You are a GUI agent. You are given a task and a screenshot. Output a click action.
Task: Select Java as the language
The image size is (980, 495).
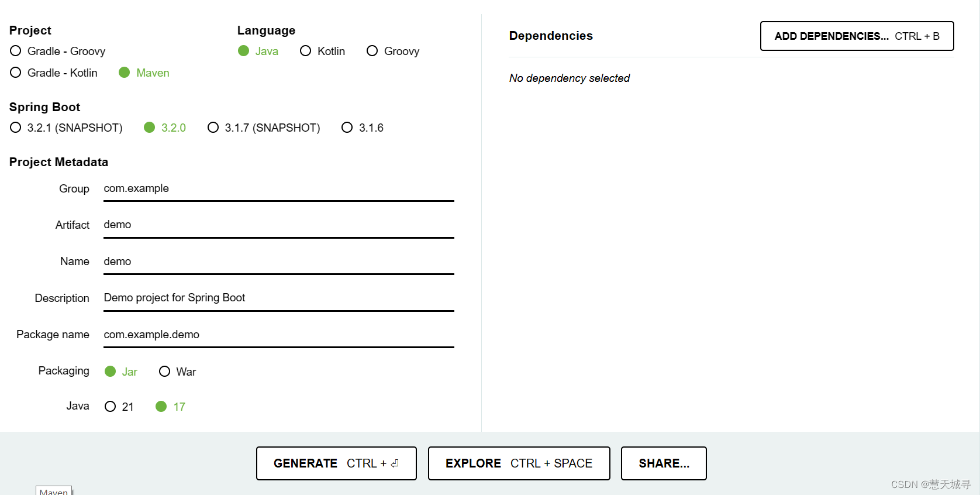[258, 51]
